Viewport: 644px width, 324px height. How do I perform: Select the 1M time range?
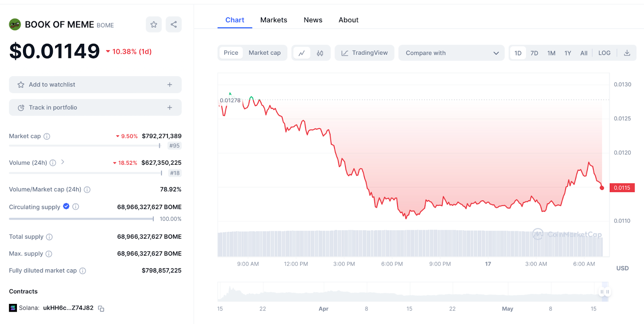[551, 53]
